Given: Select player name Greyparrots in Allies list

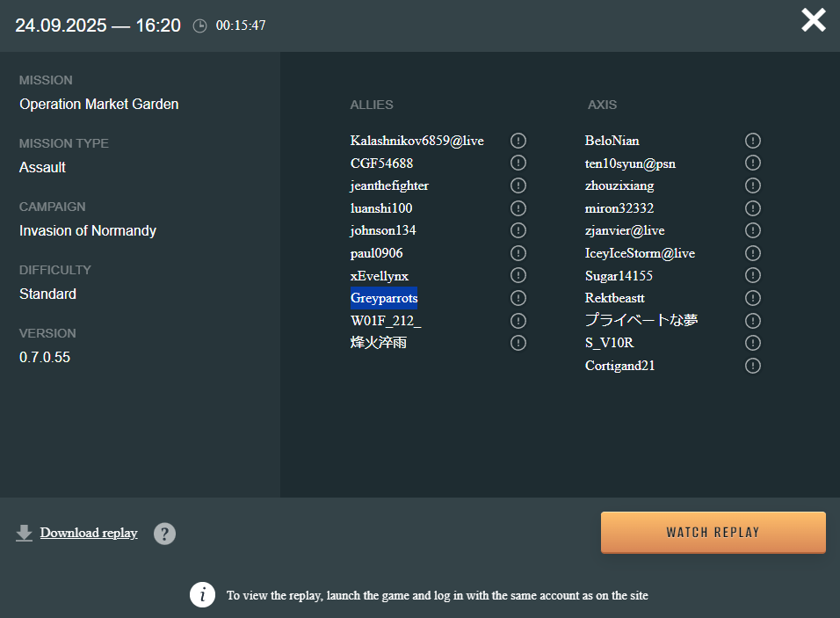Looking at the screenshot, I should tap(384, 298).
